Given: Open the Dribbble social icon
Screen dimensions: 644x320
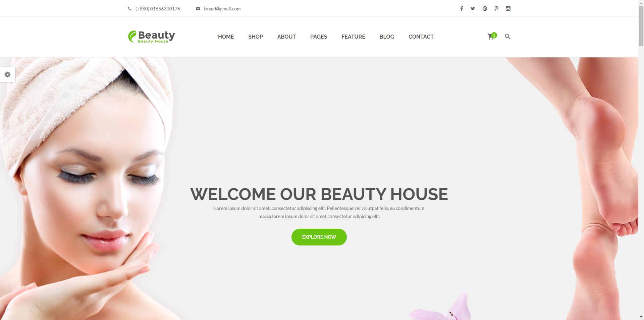Looking at the screenshot, I should point(485,8).
